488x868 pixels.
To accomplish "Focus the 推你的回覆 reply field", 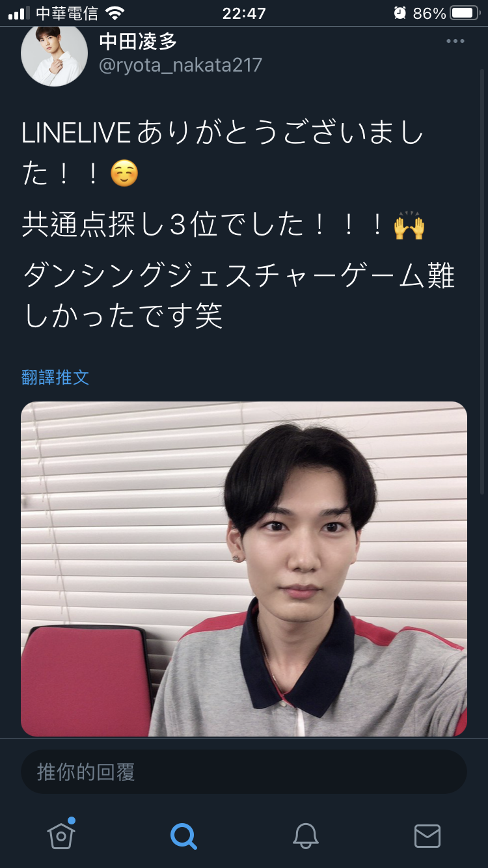I will click(x=244, y=772).
